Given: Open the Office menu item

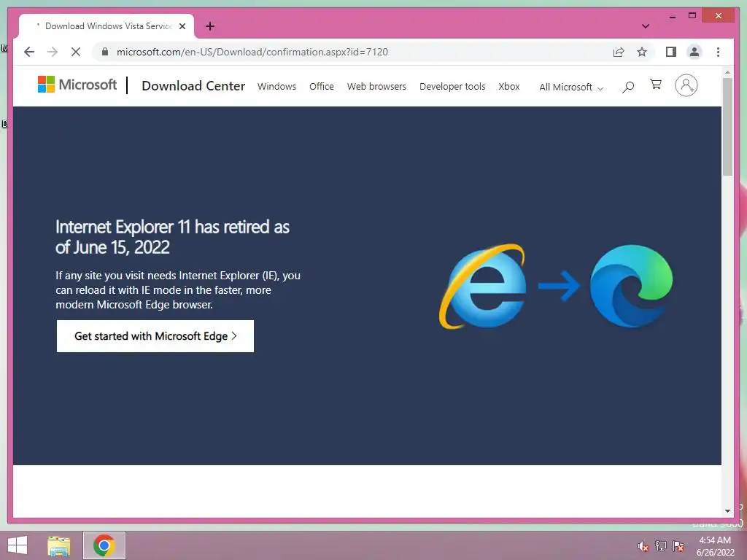Looking at the screenshot, I should (x=322, y=87).
